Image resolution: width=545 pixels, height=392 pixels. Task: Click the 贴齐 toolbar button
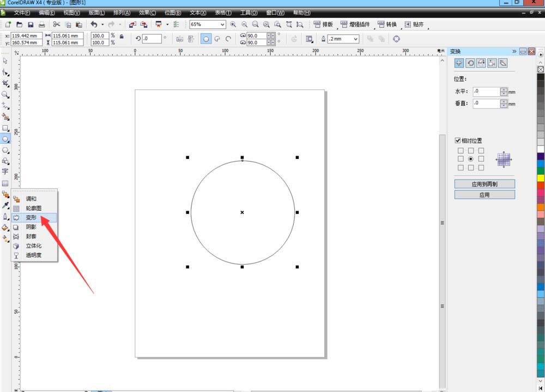414,24
